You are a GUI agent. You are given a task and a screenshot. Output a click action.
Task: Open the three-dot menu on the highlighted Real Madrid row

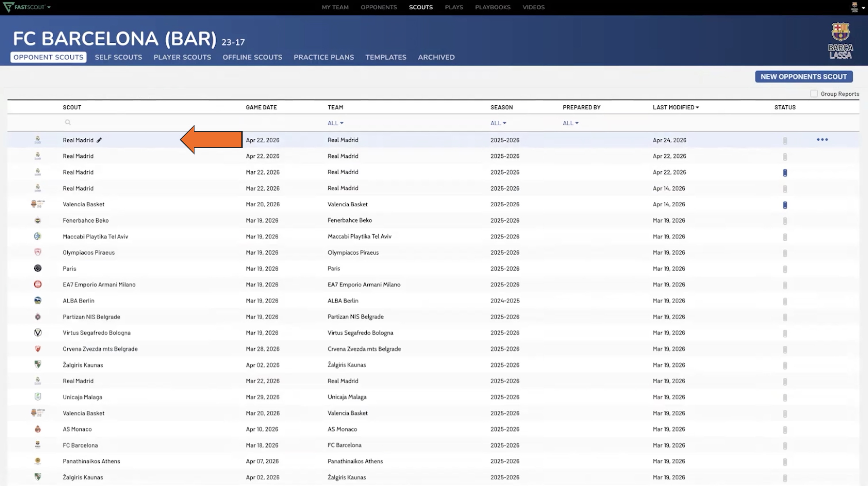click(822, 139)
